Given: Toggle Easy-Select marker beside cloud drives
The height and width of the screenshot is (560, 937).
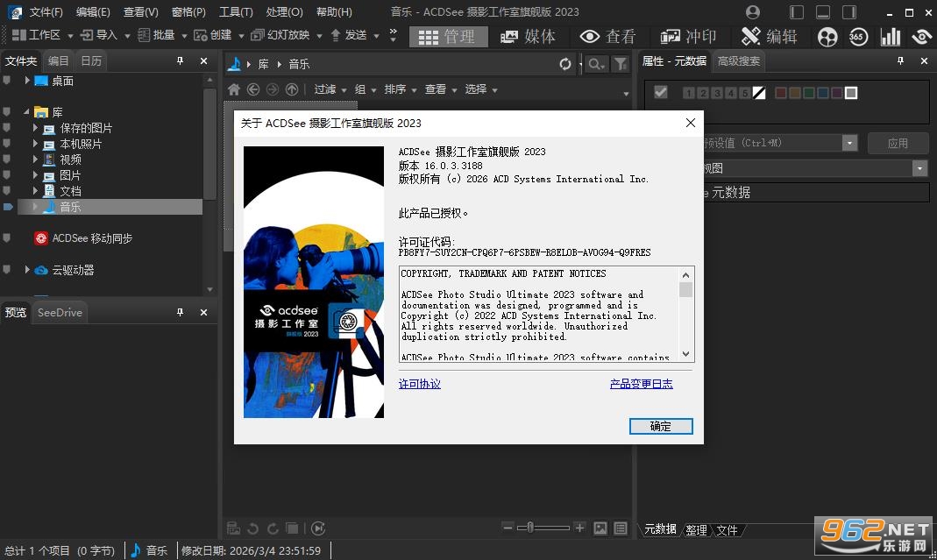Looking at the screenshot, I should click(x=6, y=270).
